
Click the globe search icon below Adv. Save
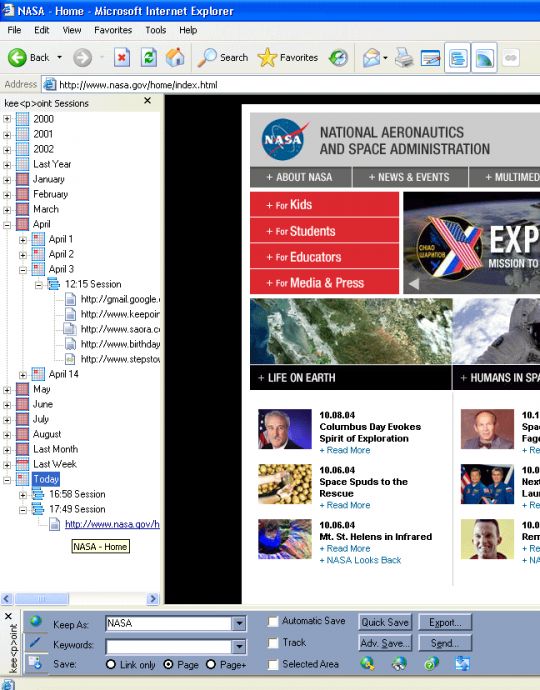[367, 663]
